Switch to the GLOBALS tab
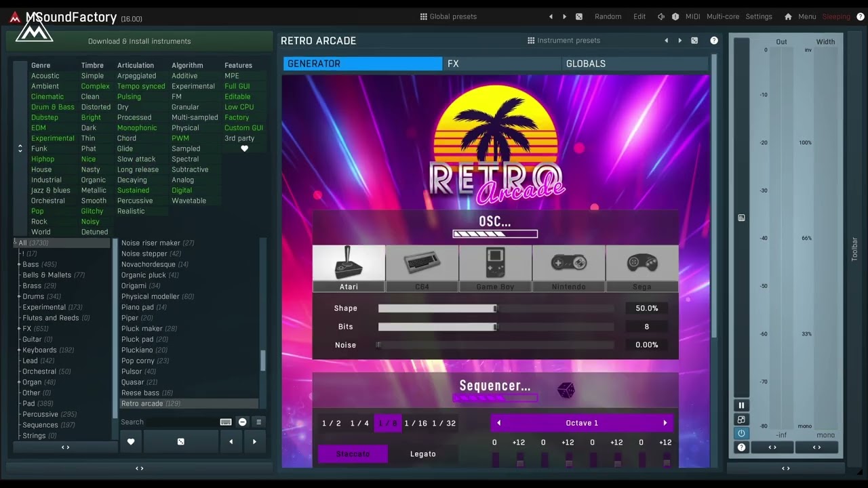868x488 pixels. 635,64
